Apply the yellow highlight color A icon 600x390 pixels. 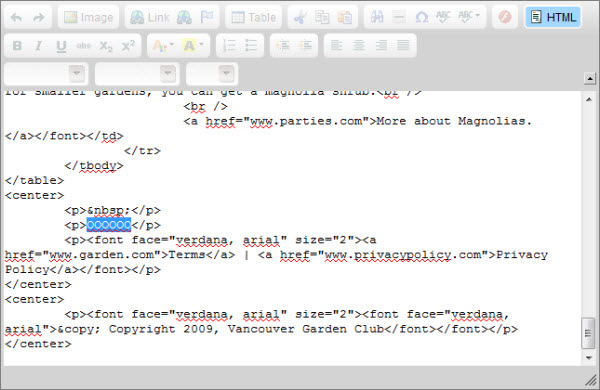[x=189, y=46]
